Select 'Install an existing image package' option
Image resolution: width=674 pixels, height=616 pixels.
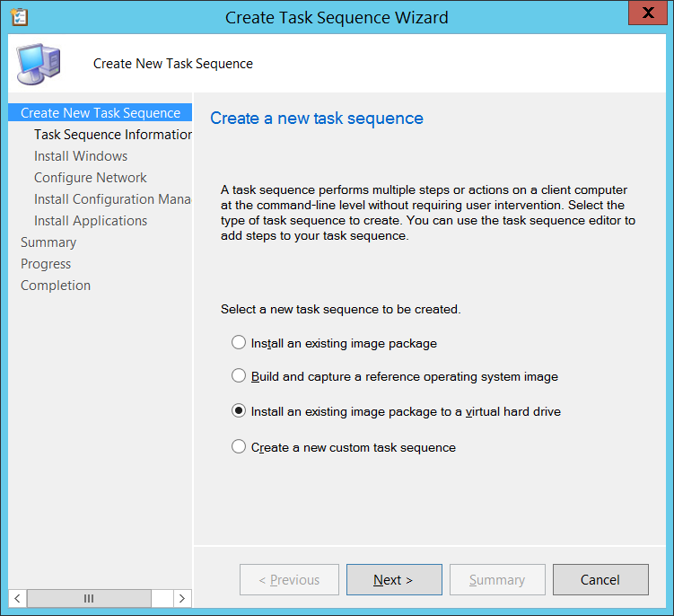239,342
